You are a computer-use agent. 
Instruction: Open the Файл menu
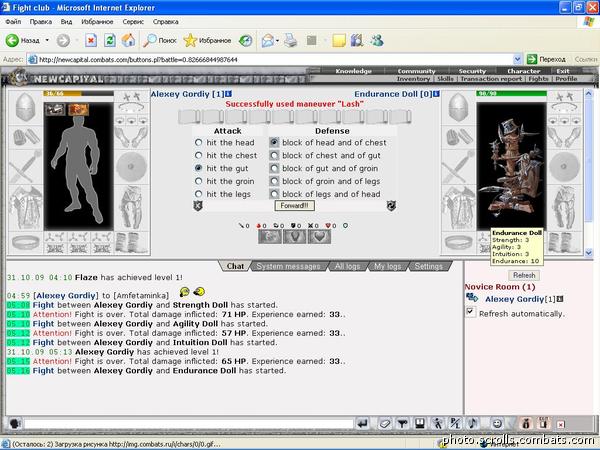(13, 22)
